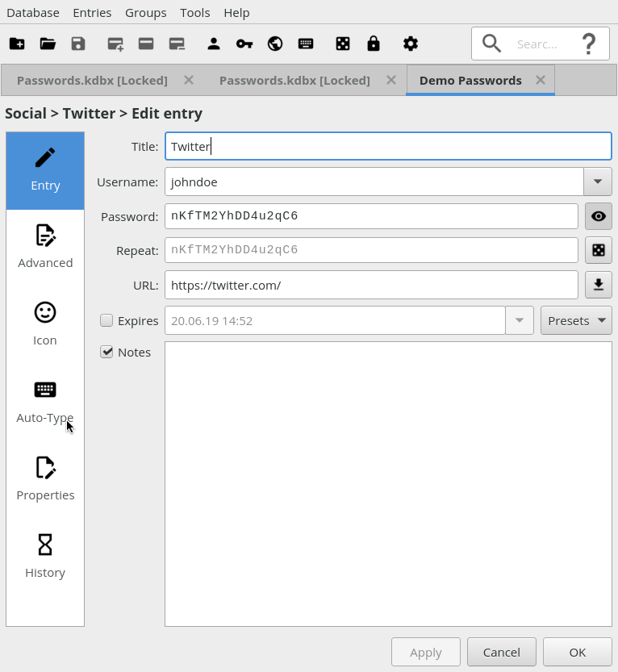Open the Icon section in sidebar

pos(45,324)
